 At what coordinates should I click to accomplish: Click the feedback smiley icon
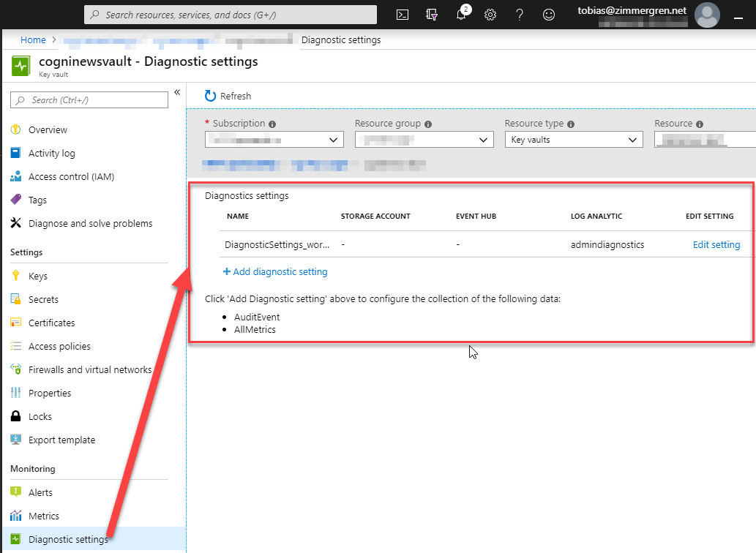(x=549, y=15)
